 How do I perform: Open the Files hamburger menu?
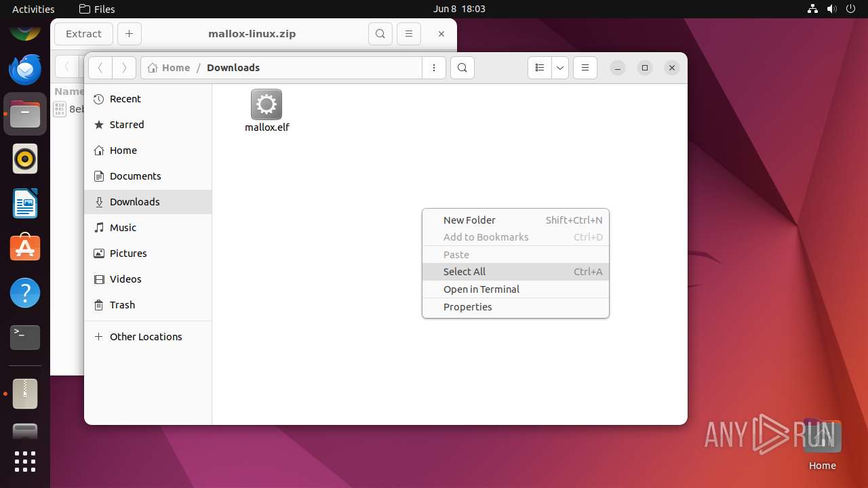585,68
